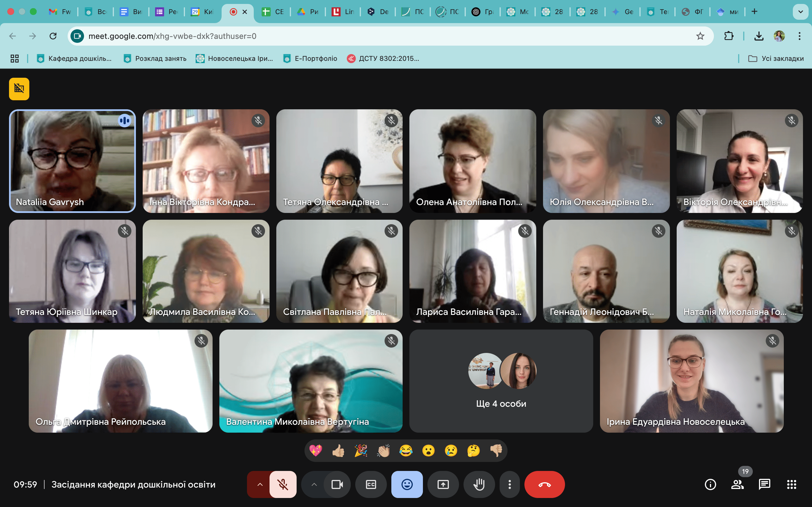This screenshot has width=812, height=507.
Task: Open the in-call chat panel
Action: [764, 484]
